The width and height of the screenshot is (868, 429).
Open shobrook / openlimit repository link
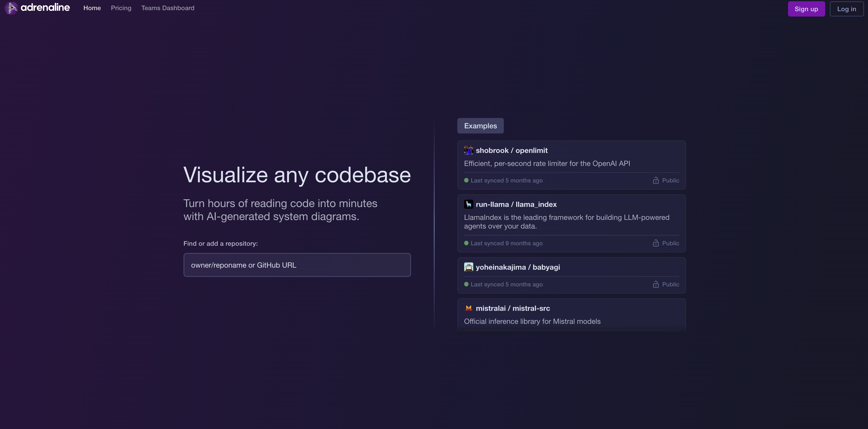click(x=511, y=150)
